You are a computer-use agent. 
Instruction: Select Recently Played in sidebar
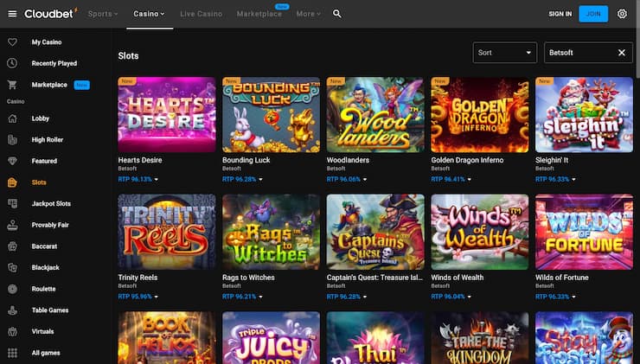click(54, 63)
